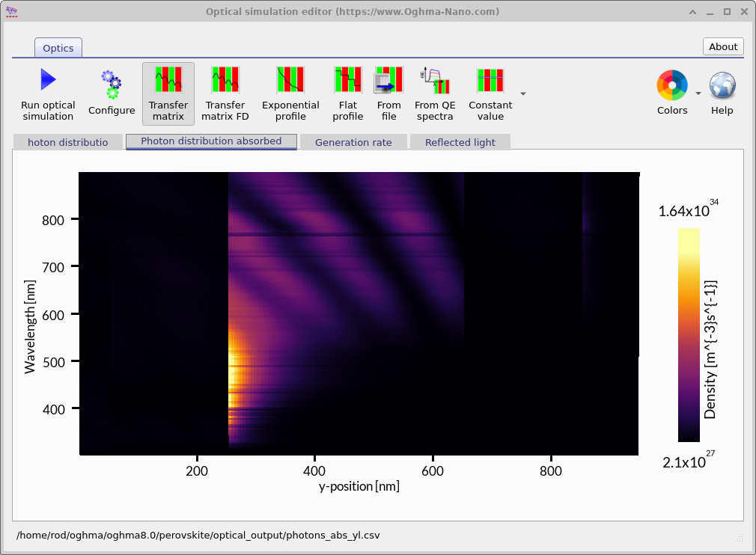The height and width of the screenshot is (555, 756).
Task: Generate profile From QE spectra
Action: (435, 90)
